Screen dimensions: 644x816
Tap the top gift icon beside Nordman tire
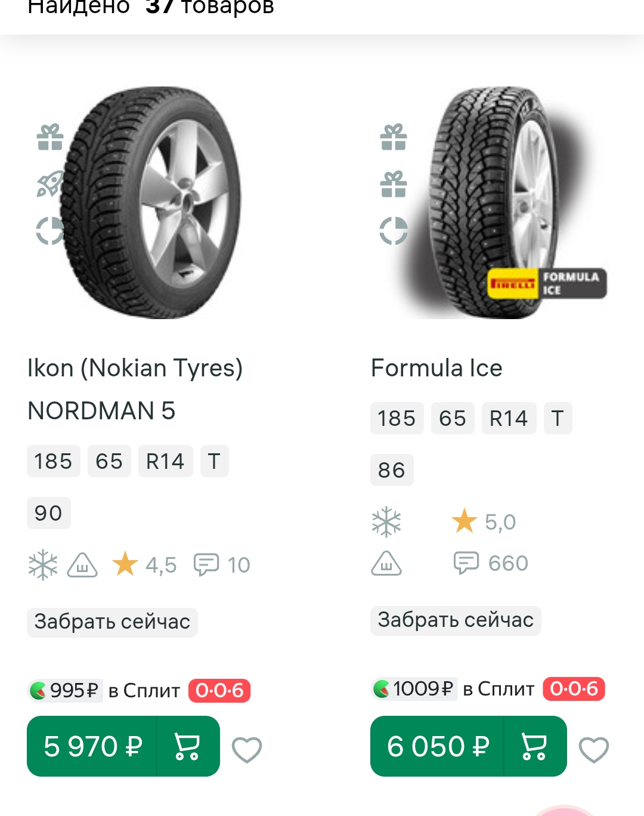50,137
